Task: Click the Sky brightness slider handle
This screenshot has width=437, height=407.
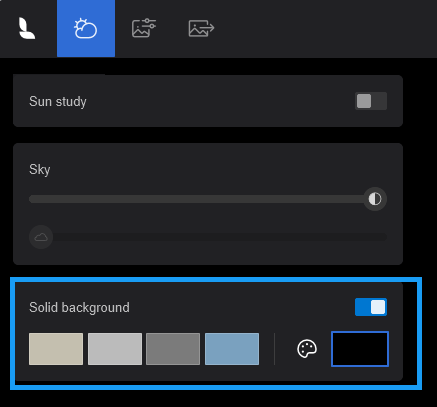Action: pos(375,199)
